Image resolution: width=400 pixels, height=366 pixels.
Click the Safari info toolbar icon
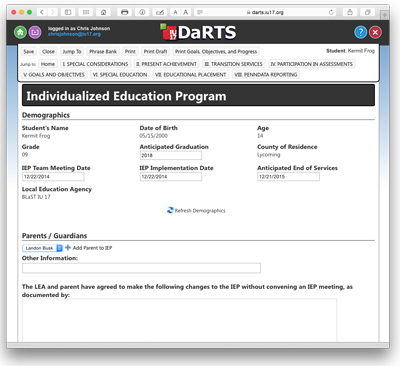pos(142,12)
